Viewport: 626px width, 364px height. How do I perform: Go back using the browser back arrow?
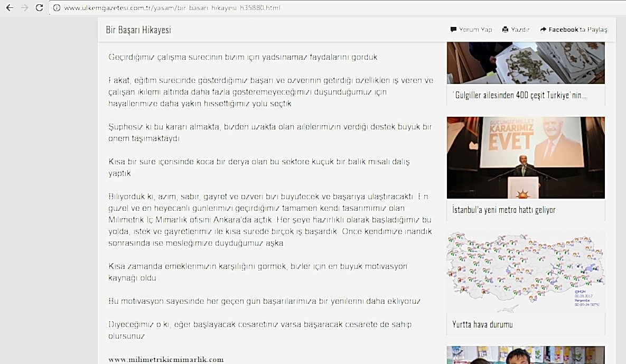(x=10, y=7)
